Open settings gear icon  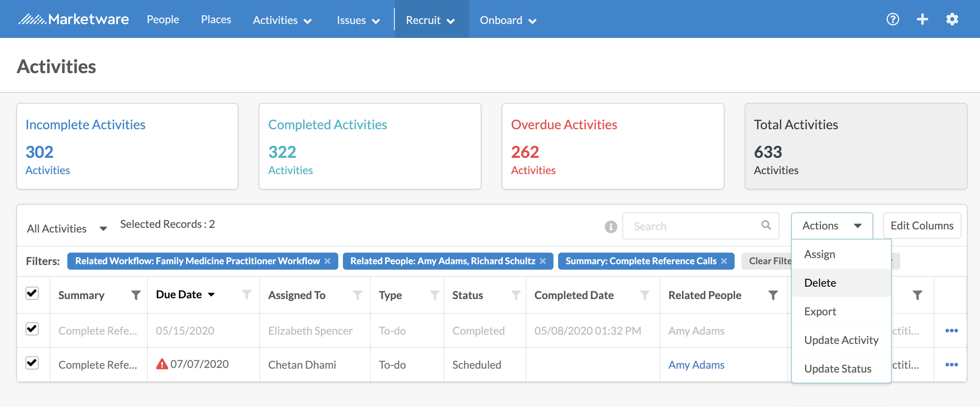coord(952,19)
